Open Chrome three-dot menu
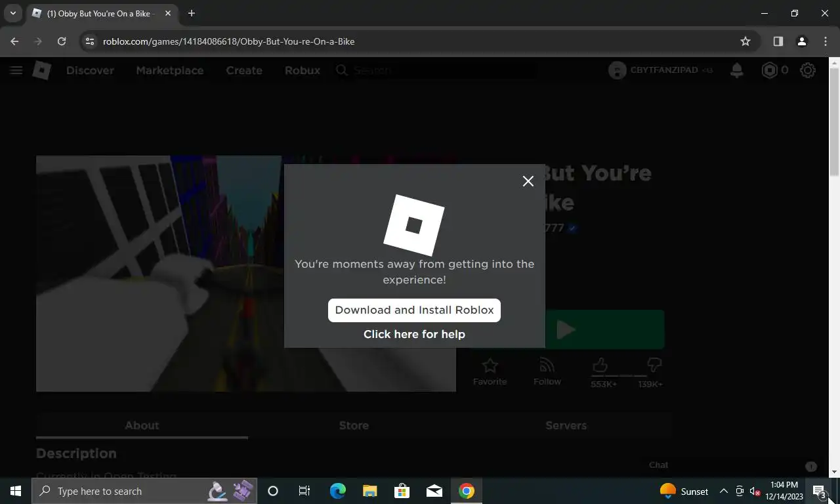Image resolution: width=840 pixels, height=504 pixels. (x=825, y=41)
